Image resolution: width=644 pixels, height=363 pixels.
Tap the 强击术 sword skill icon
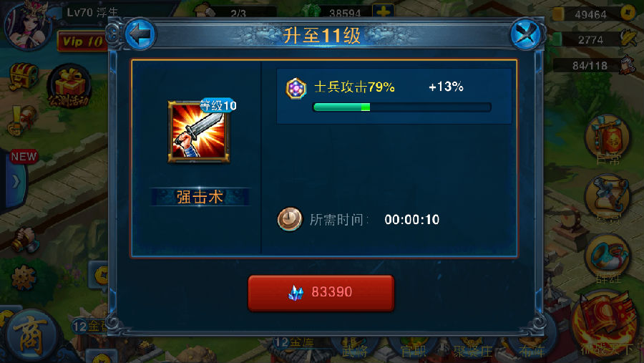(x=199, y=132)
